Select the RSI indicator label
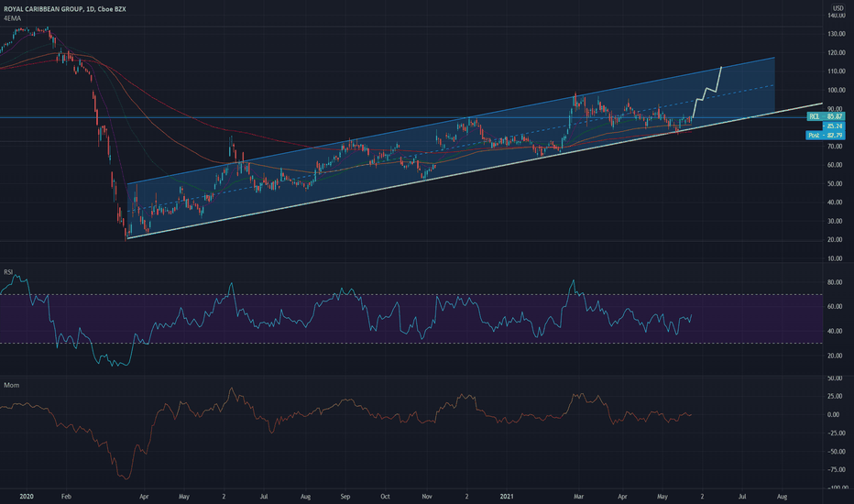 coord(8,272)
